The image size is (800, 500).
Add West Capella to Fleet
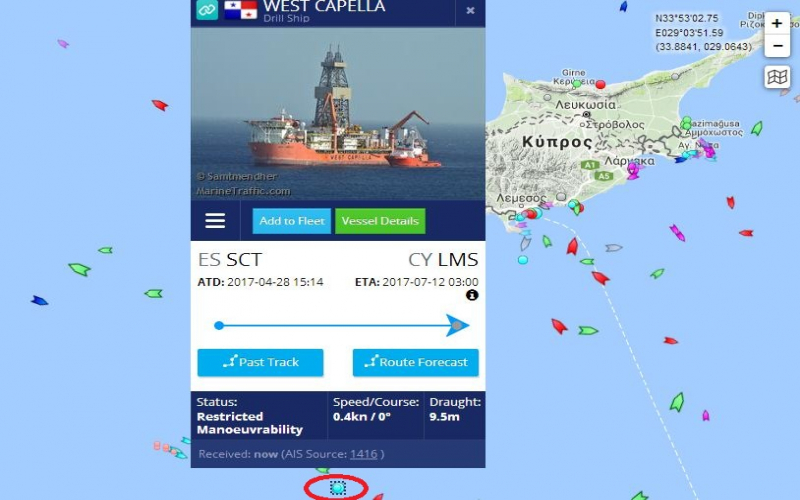292,221
